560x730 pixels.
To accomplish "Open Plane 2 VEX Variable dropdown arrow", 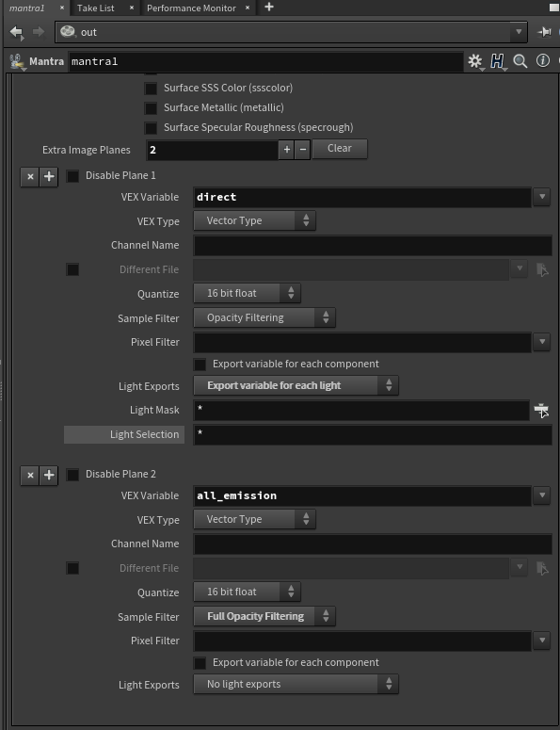I will [x=542, y=495].
